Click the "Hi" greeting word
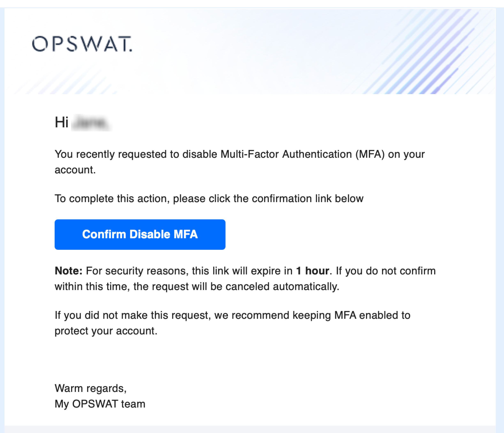Screen dimensions: 504x433 pyautogui.click(x=61, y=122)
